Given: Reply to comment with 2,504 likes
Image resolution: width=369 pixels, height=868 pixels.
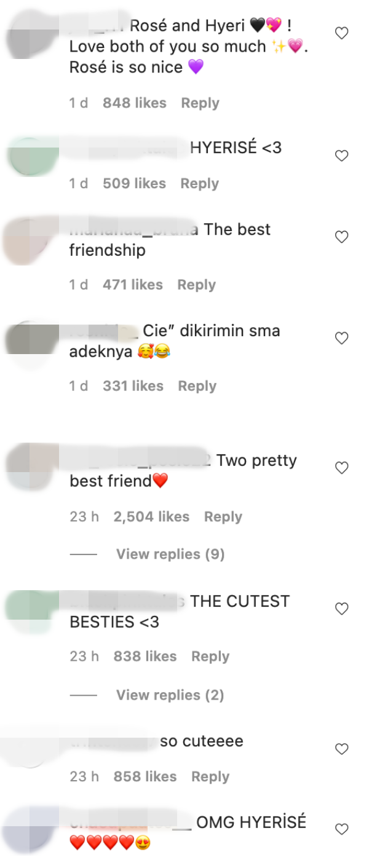Looking at the screenshot, I should click(x=223, y=517).
